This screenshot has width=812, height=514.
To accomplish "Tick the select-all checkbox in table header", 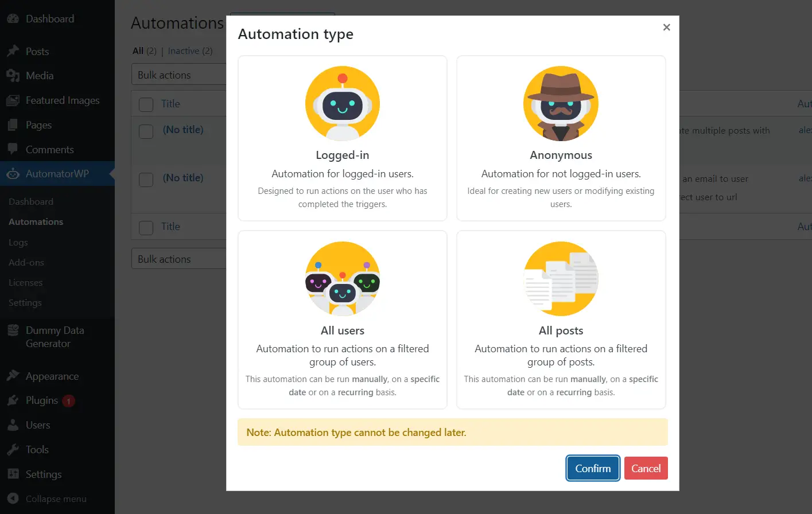I will (146, 104).
